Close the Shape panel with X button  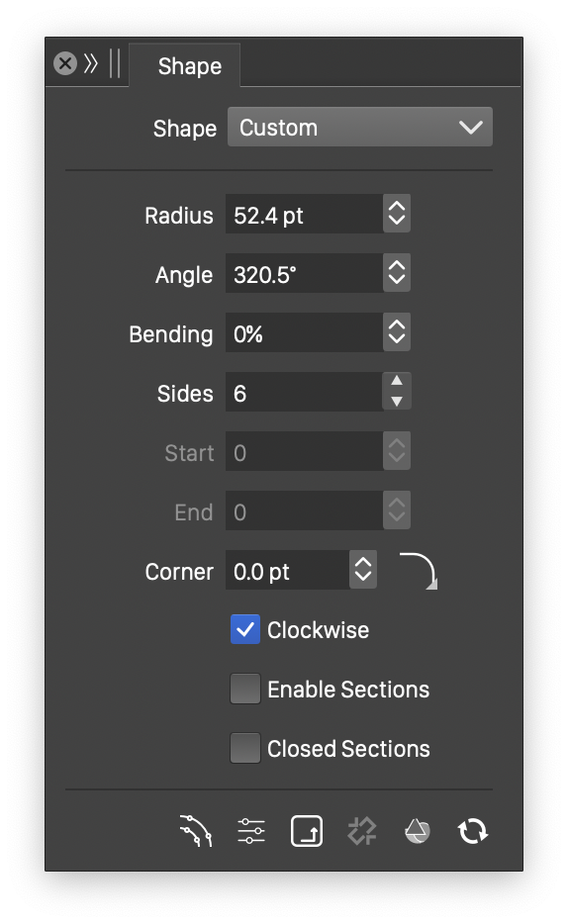click(x=65, y=63)
